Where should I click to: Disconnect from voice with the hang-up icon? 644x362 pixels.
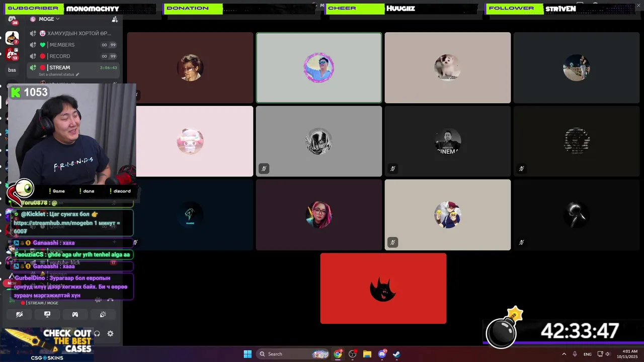(x=110, y=300)
